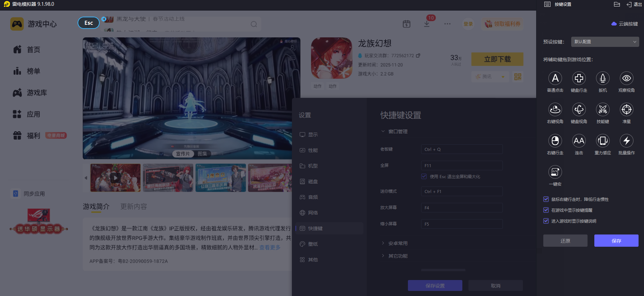The width and height of the screenshot is (644, 296).
Task: Click 保存设置 in settings dialog
Action: click(x=435, y=286)
